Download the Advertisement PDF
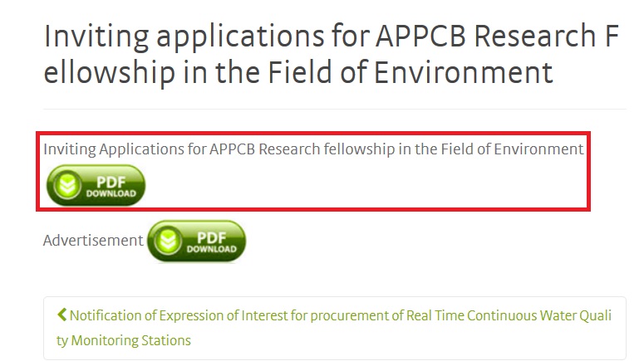This screenshot has height=361, width=644. [196, 241]
